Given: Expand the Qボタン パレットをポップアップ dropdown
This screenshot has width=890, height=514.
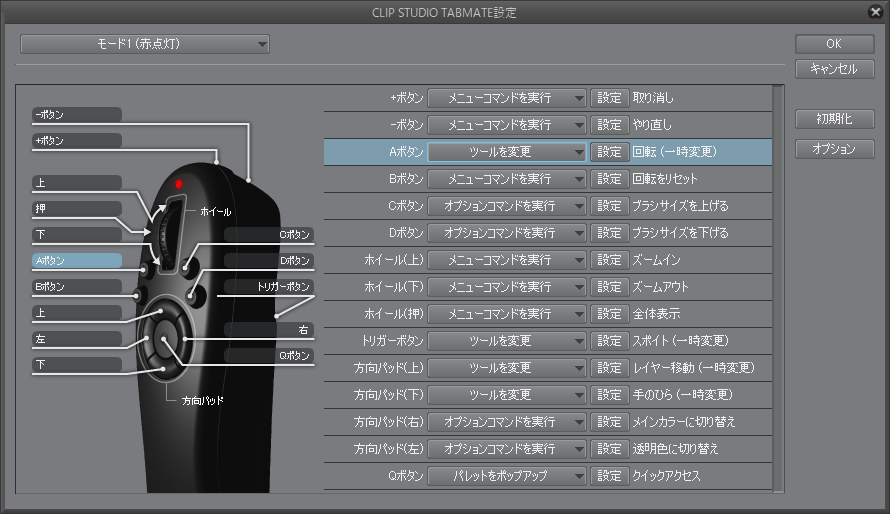Looking at the screenshot, I should coord(507,476).
